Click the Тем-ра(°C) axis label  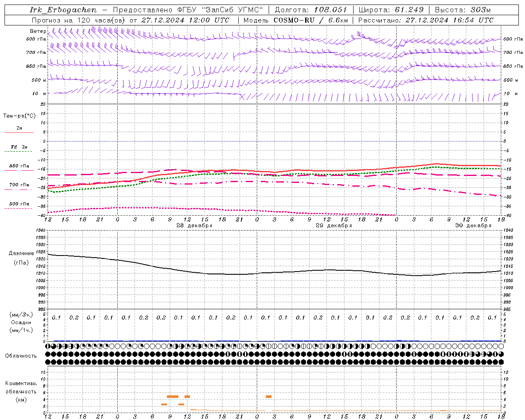[x=19, y=116]
